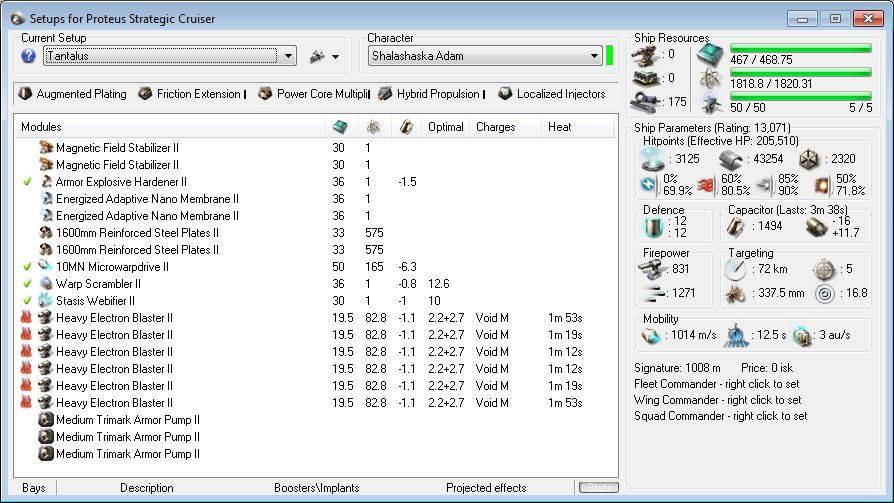Viewport: 894px width, 503px height.
Task: Sort by the powergrid column header icon
Action: click(x=373, y=127)
